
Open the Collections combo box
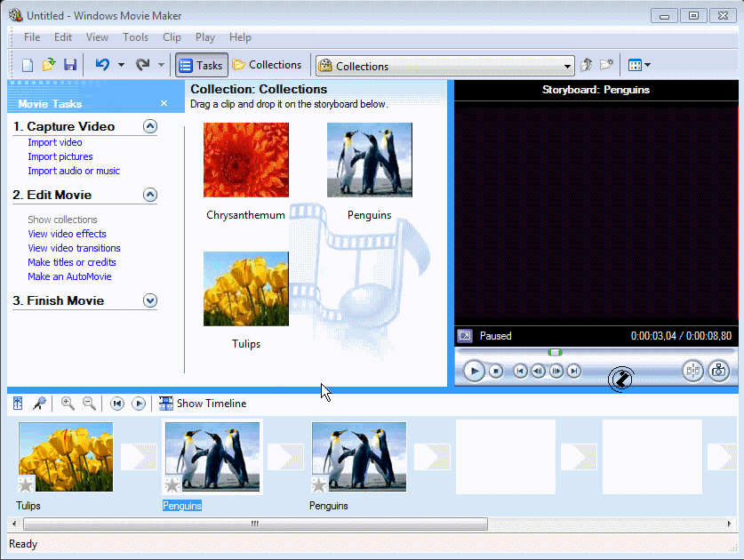445,66
